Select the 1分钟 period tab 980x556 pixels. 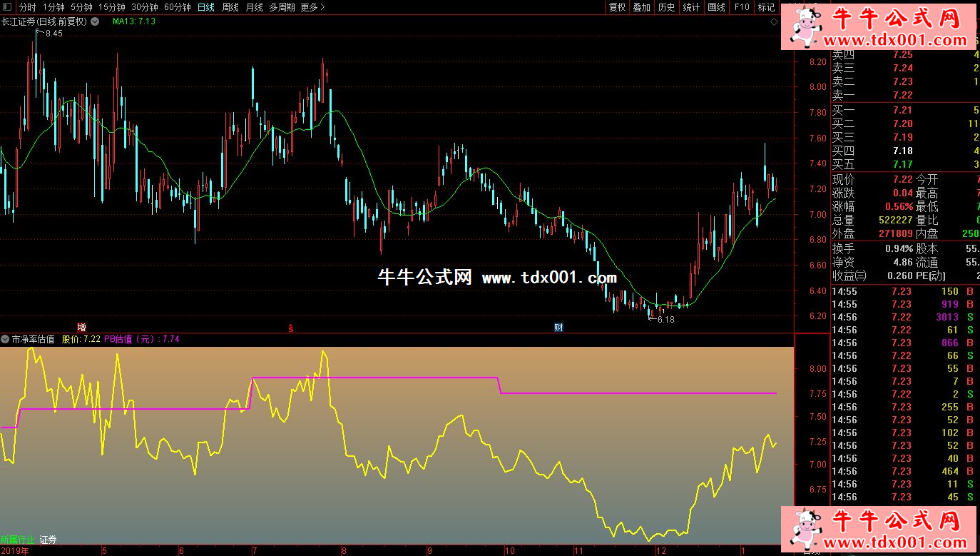click(x=53, y=7)
